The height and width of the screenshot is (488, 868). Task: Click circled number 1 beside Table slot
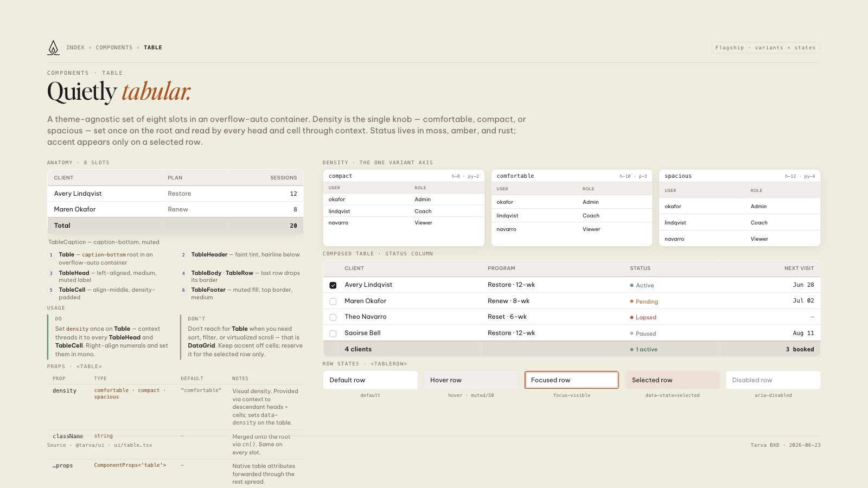coord(51,255)
